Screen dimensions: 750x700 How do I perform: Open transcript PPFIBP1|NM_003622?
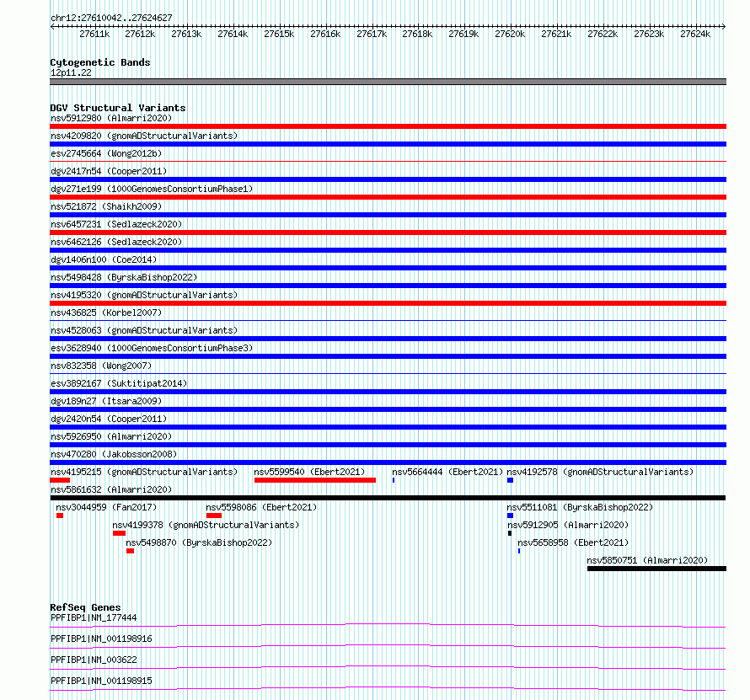click(x=94, y=660)
